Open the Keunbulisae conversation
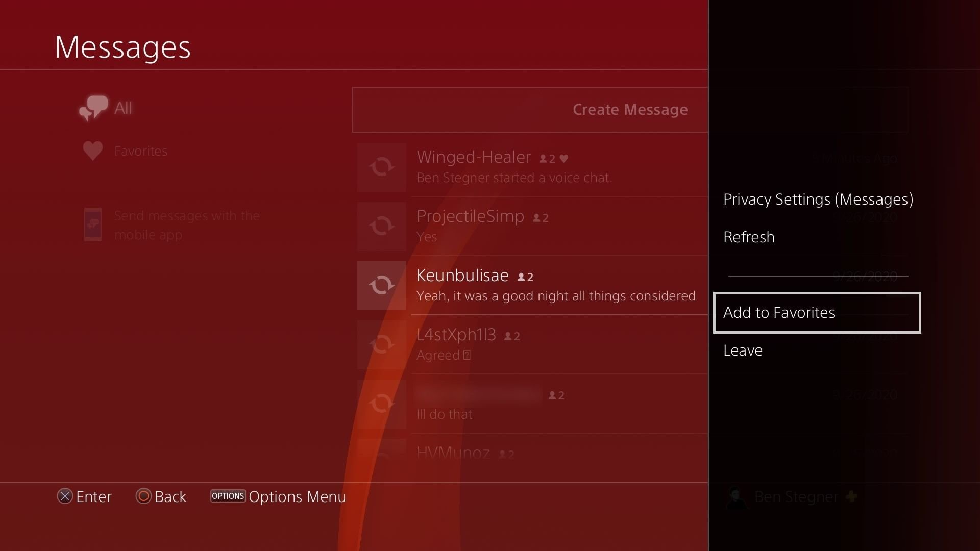The width and height of the screenshot is (980, 551). (532, 286)
